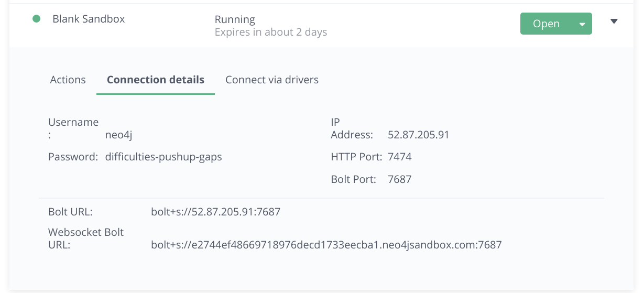
Task: Click the Blank Sandbox project name
Action: click(x=89, y=19)
